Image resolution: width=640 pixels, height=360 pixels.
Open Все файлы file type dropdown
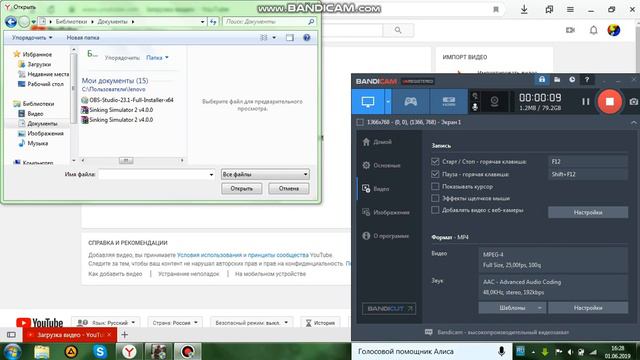[x=265, y=174]
